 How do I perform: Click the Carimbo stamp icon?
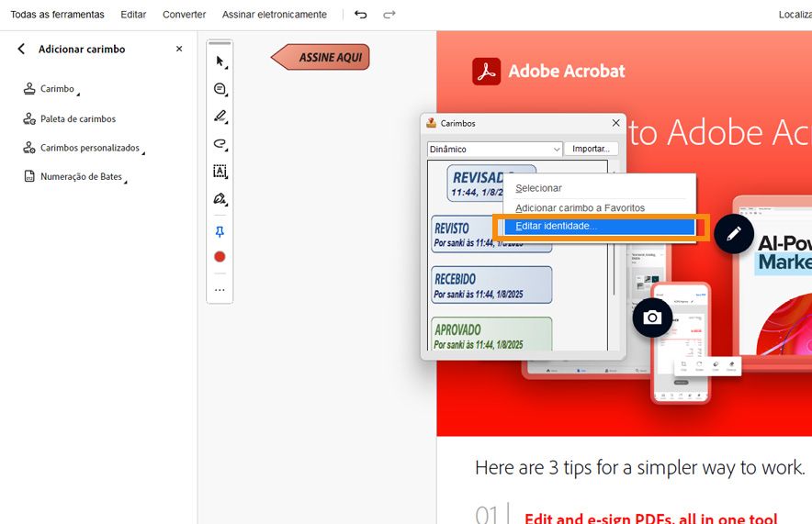point(29,89)
